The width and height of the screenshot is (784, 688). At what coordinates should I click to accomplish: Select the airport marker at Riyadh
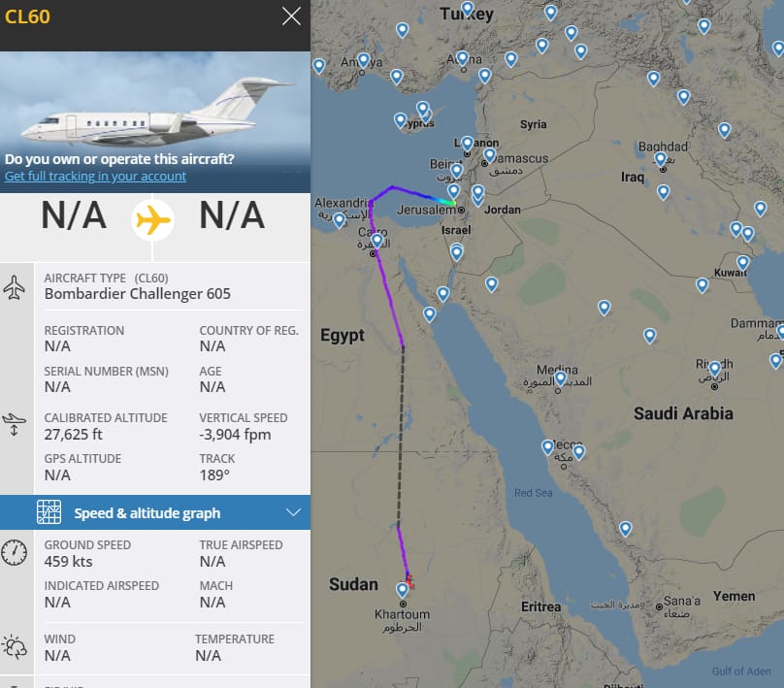[715, 369]
